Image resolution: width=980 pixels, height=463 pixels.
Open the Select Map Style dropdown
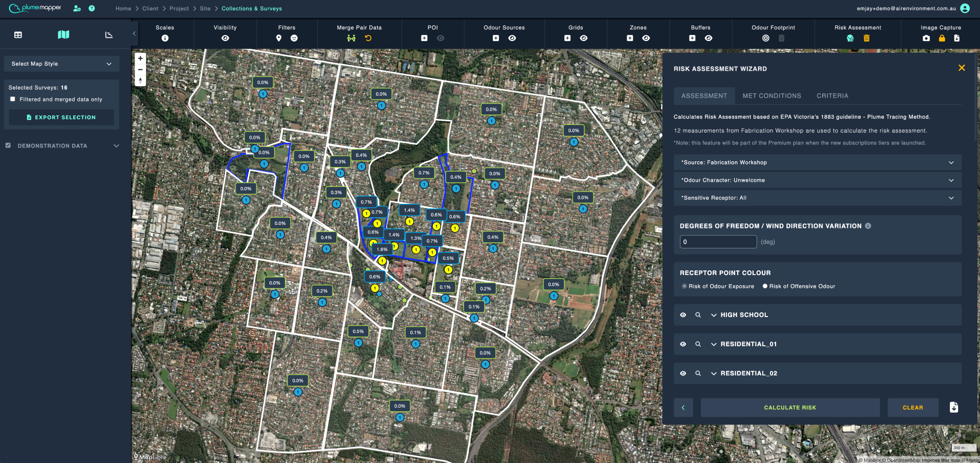tap(61, 64)
